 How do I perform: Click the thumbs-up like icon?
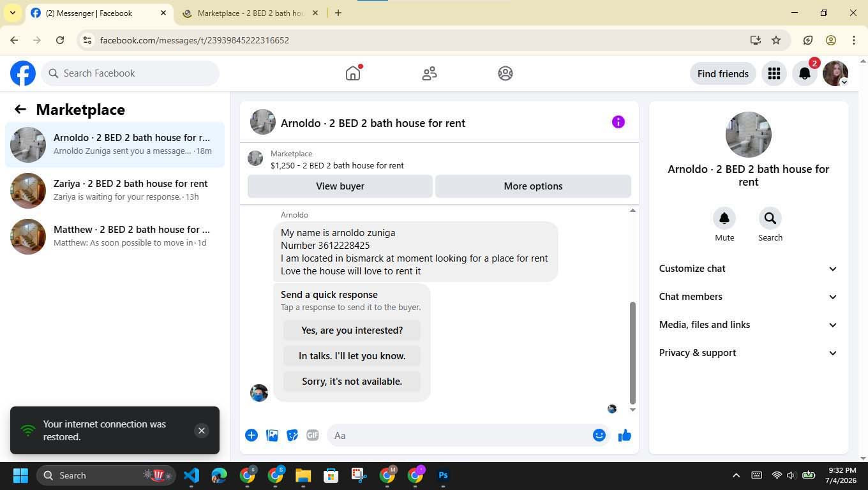pos(624,435)
